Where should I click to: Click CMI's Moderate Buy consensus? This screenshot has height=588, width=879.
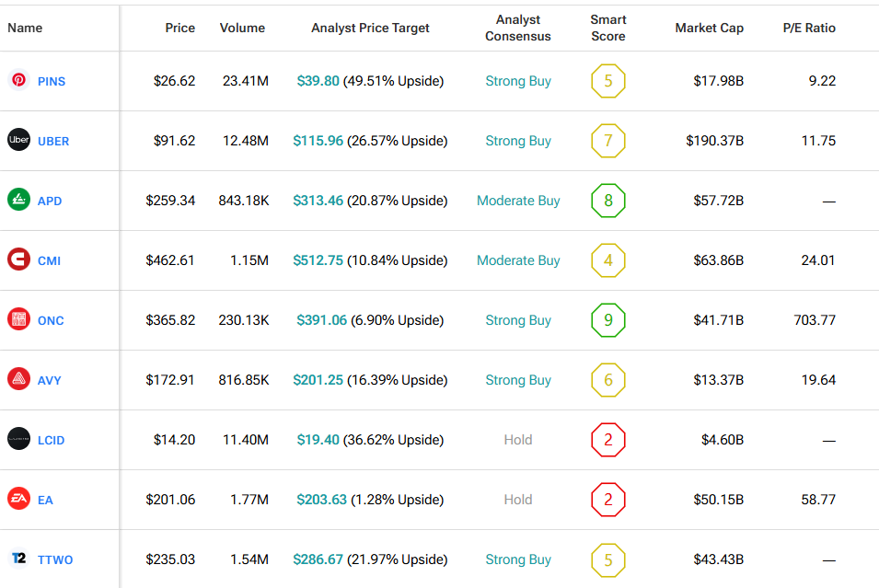click(x=518, y=260)
